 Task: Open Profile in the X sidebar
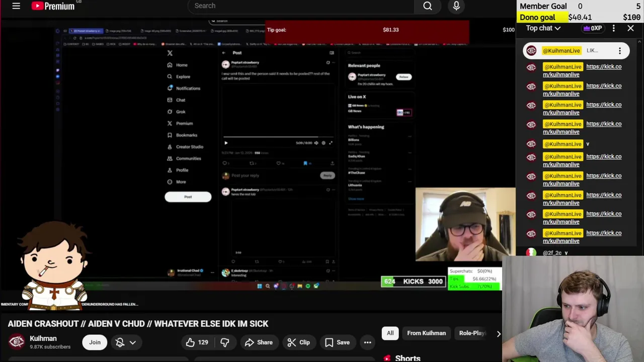point(178,170)
